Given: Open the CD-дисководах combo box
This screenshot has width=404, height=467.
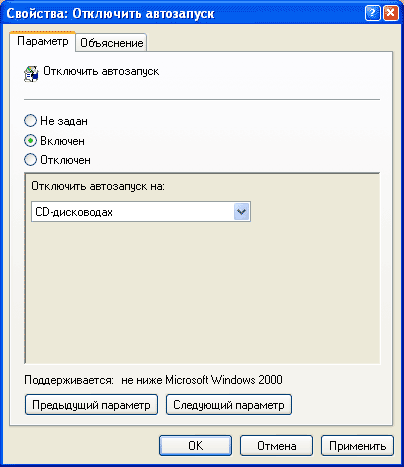Looking at the screenshot, I should (x=141, y=212).
